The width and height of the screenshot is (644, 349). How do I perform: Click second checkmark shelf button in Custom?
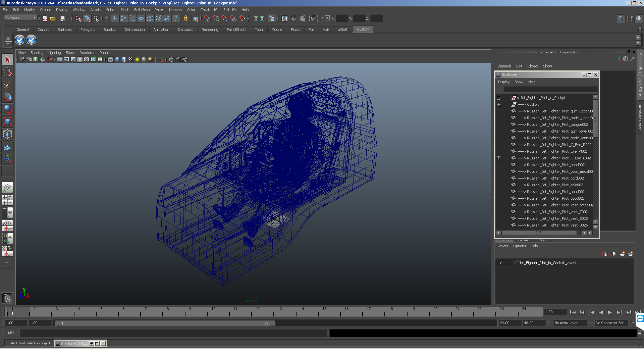pos(31,40)
